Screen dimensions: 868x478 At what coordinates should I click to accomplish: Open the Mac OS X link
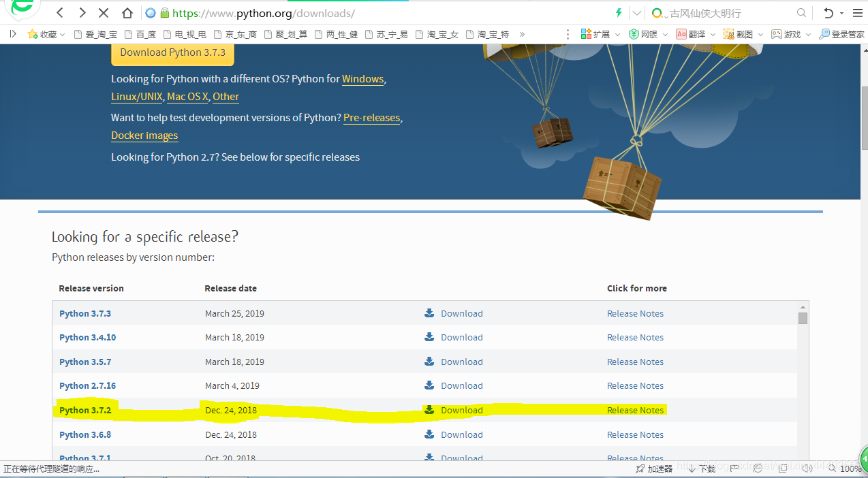pyautogui.click(x=188, y=97)
